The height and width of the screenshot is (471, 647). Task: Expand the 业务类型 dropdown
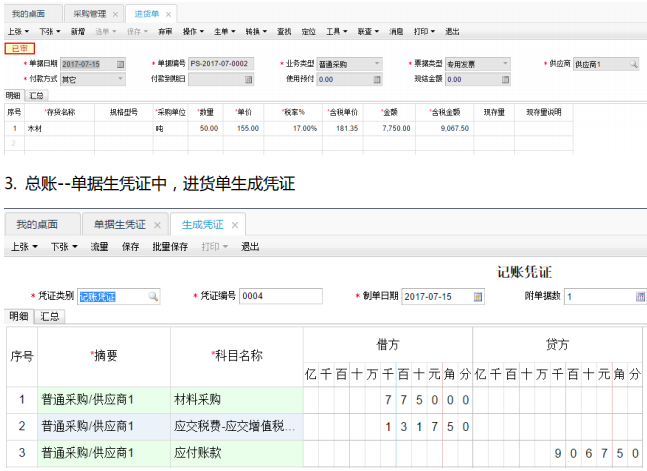pos(376,64)
